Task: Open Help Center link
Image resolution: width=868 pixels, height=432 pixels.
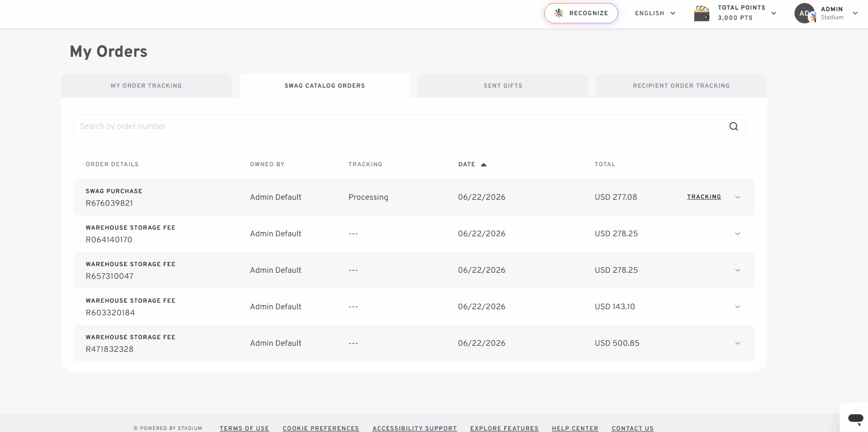Action: (575, 428)
